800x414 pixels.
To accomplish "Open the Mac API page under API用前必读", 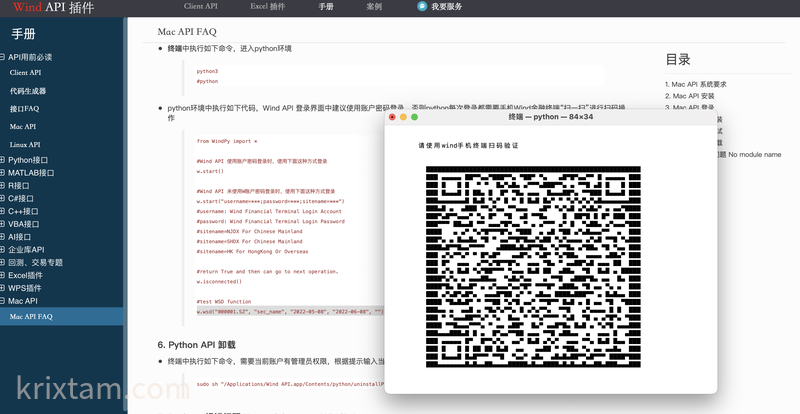I will pos(23,126).
